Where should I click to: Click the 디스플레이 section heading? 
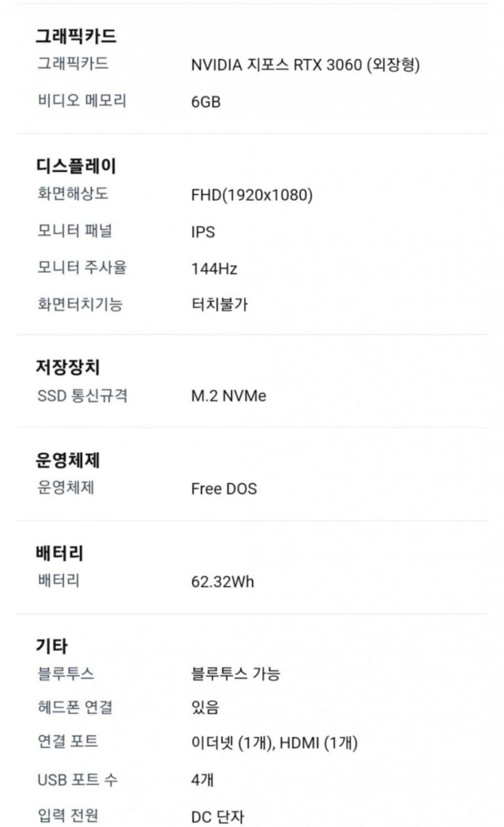pos(76,166)
